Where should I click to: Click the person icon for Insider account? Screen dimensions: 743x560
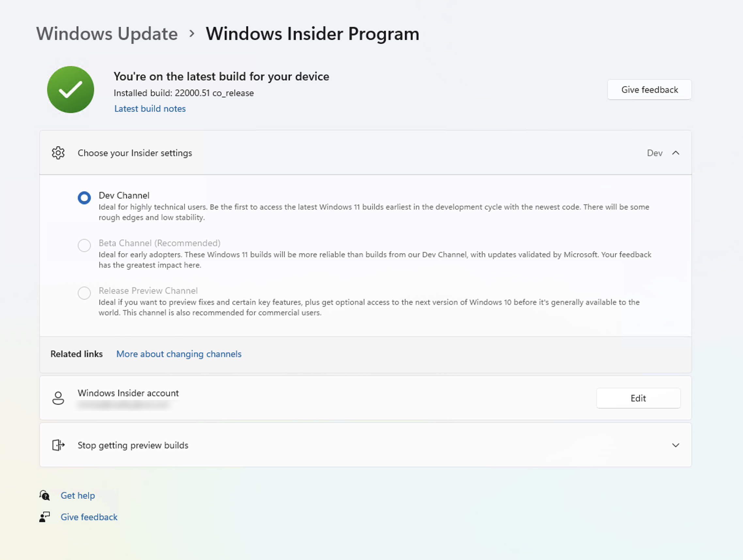pyautogui.click(x=58, y=398)
